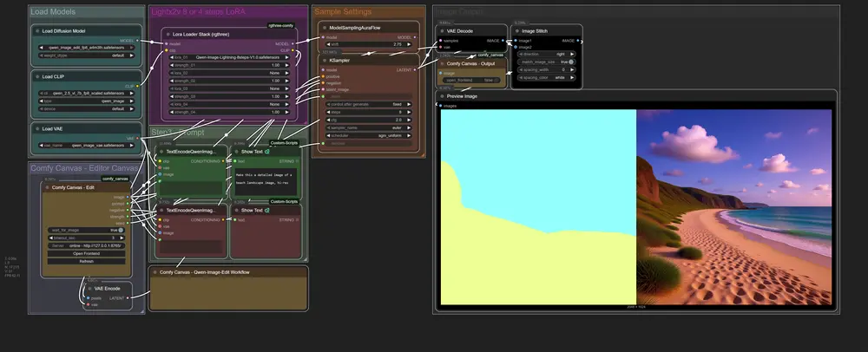This screenshot has height=352, width=868.
Task: Open the spacing_color dropdown
Action: pos(547,77)
